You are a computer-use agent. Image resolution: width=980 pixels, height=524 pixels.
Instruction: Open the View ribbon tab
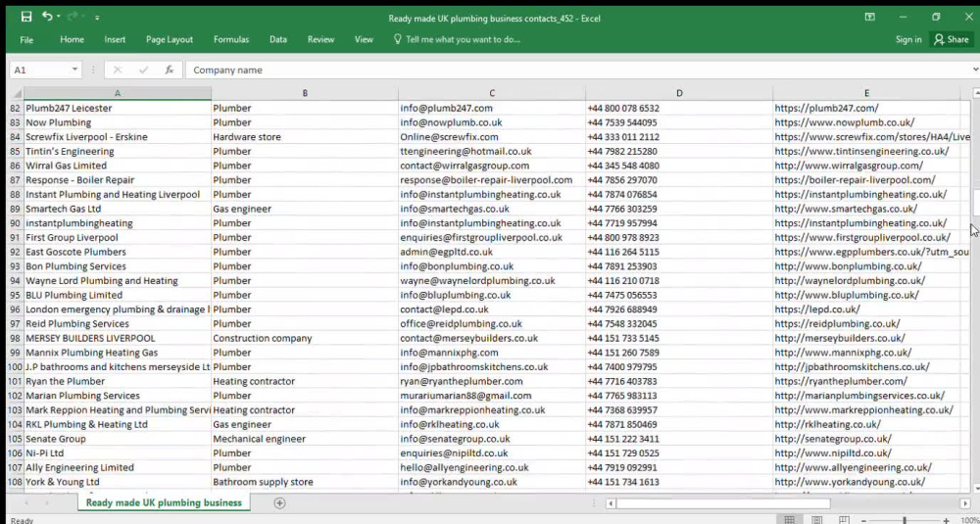coord(364,39)
